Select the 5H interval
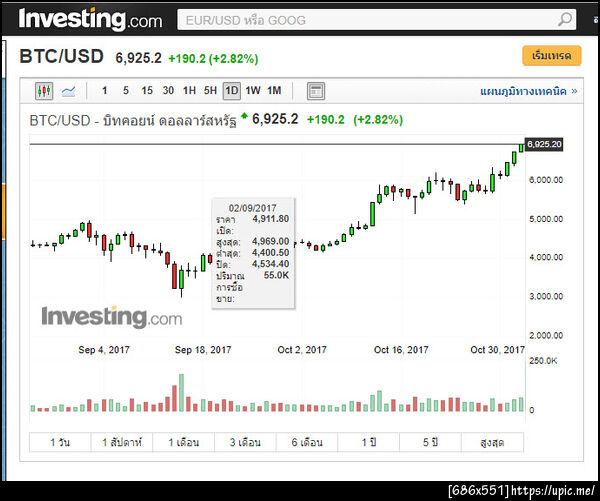The image size is (600, 501). point(210,91)
